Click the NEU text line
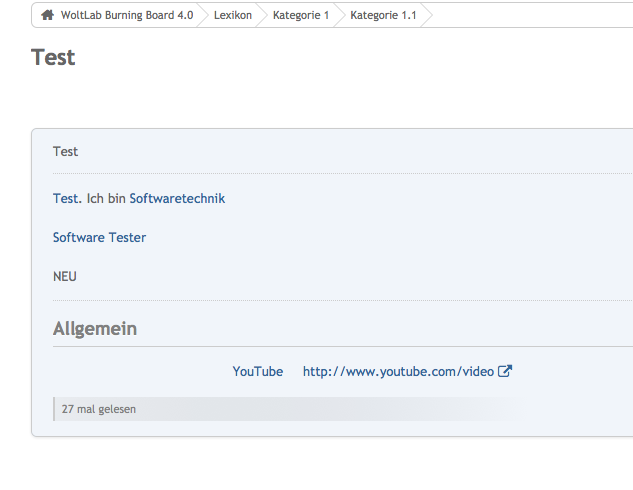The width and height of the screenshot is (633, 490). click(65, 276)
